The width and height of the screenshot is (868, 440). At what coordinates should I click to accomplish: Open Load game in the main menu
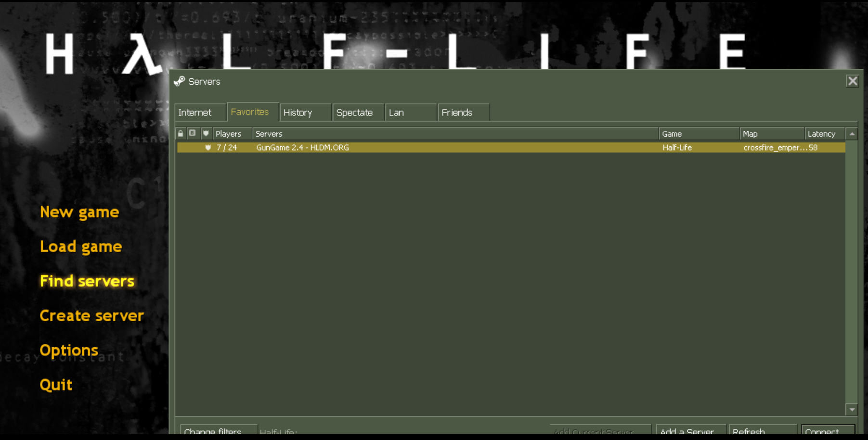pyautogui.click(x=81, y=247)
